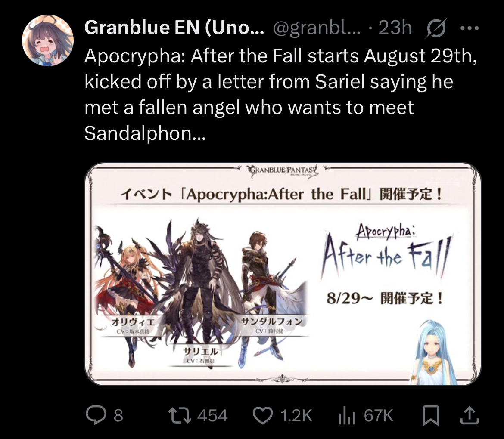Open the 23h timestamp link
Screen dimensions: 504x439
click(x=395, y=28)
